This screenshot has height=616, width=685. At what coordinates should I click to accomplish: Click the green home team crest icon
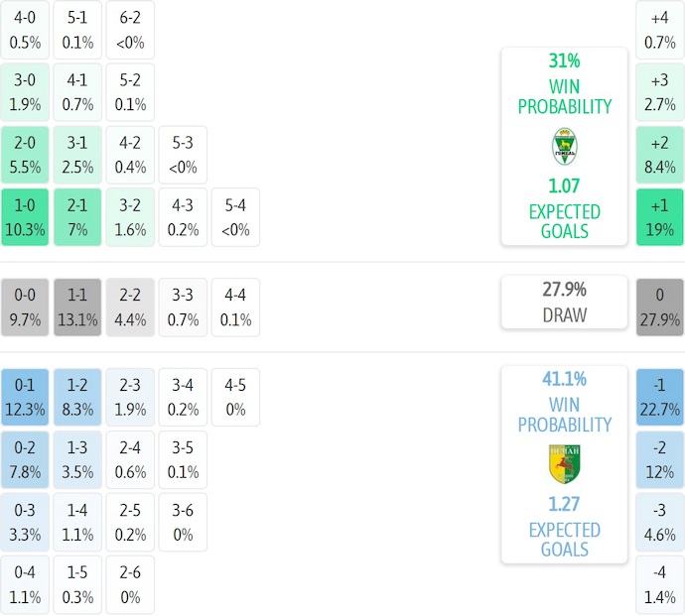(564, 147)
